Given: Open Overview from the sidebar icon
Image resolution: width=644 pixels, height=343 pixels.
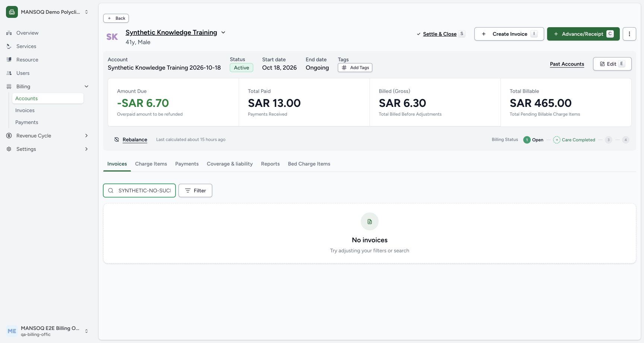Looking at the screenshot, I should point(9,33).
